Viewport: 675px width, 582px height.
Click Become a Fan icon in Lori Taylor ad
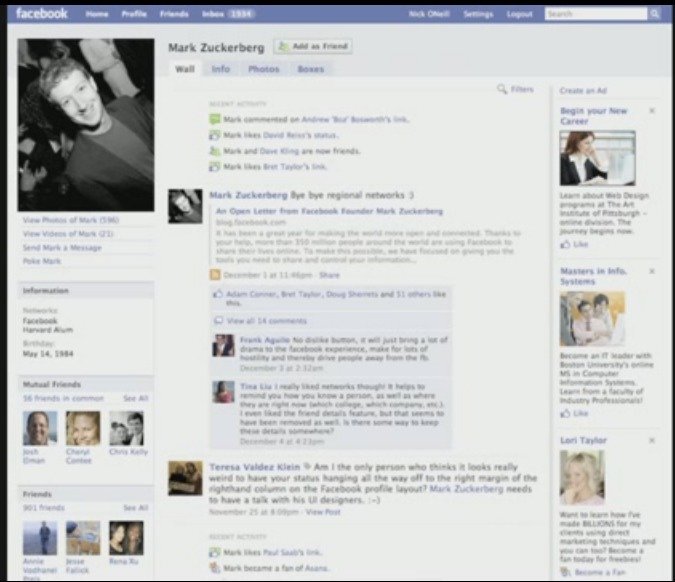(565, 572)
